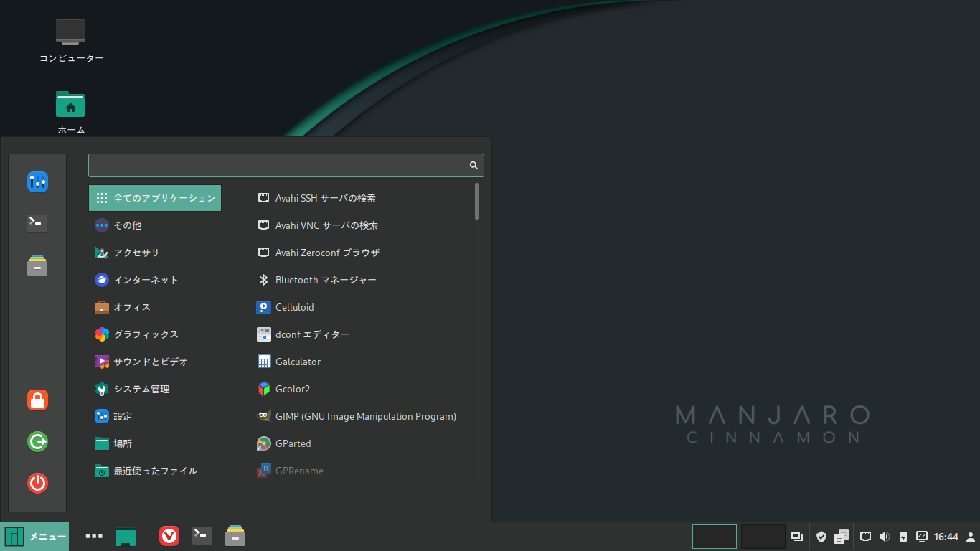Launch Terminal from the menu favorites sidebar

[x=37, y=223]
